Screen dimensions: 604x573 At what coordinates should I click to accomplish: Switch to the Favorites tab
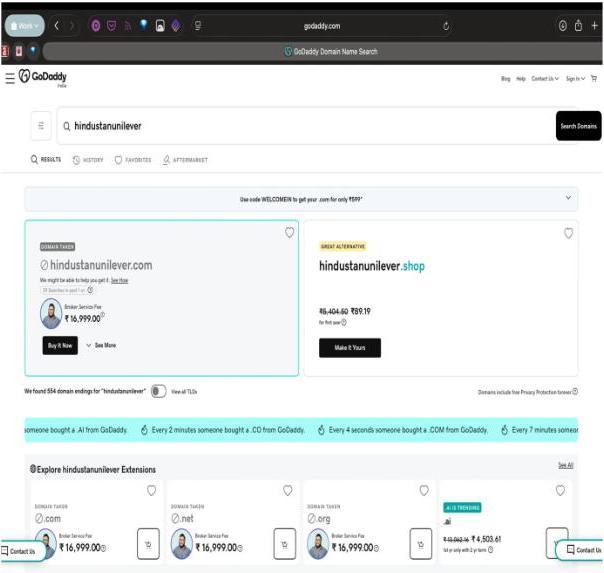click(133, 160)
